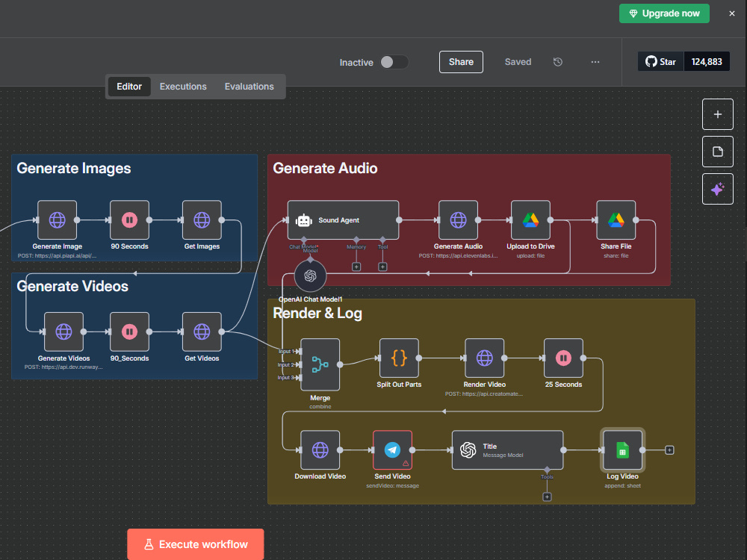
Task: Open the Title Message Model node
Action: click(x=507, y=450)
